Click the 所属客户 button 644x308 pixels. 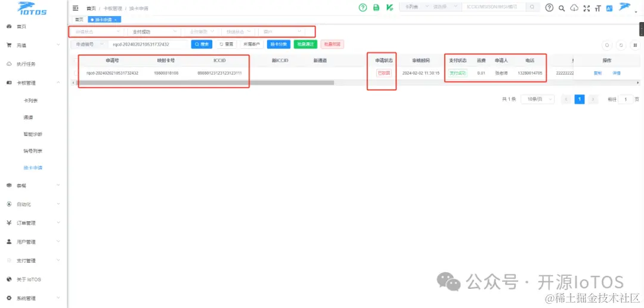tap(252, 44)
